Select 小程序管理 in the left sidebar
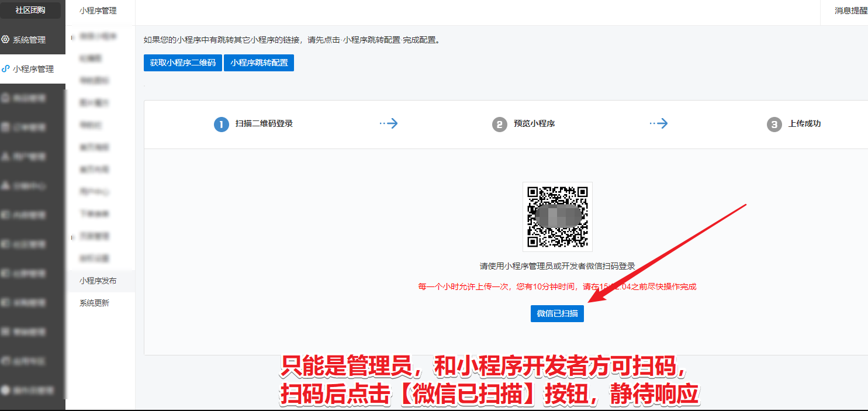Screen dimensions: 868x411 [x=33, y=69]
